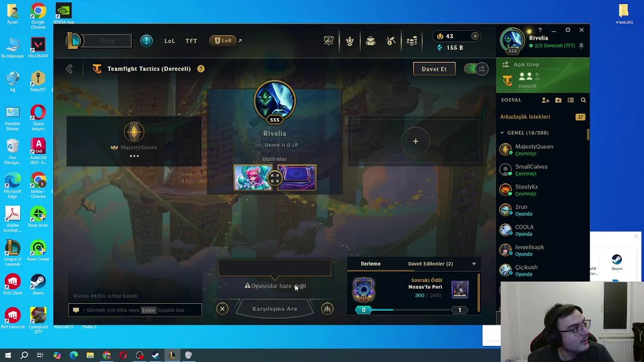Click MajestyQueen's player card in lobby
This screenshot has height=362, width=644.
pyautogui.click(x=134, y=141)
